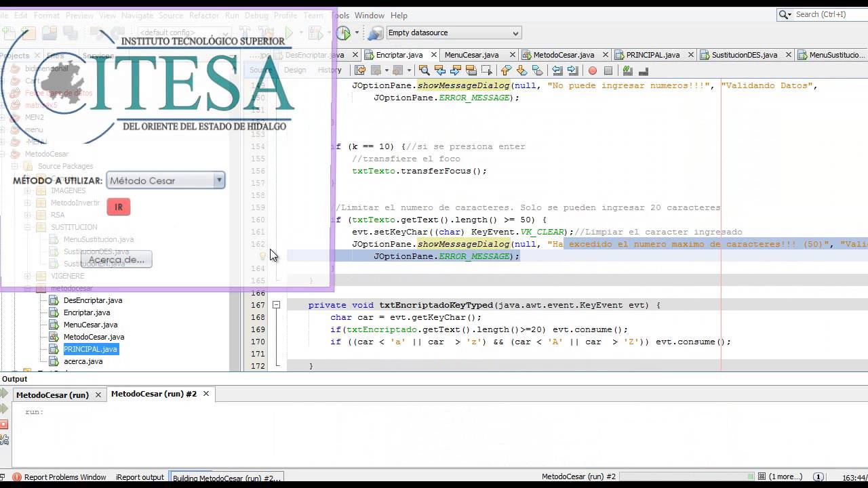Toggle Bookmark icon in editor toolbar
The height and width of the screenshot is (488, 868).
point(537,70)
